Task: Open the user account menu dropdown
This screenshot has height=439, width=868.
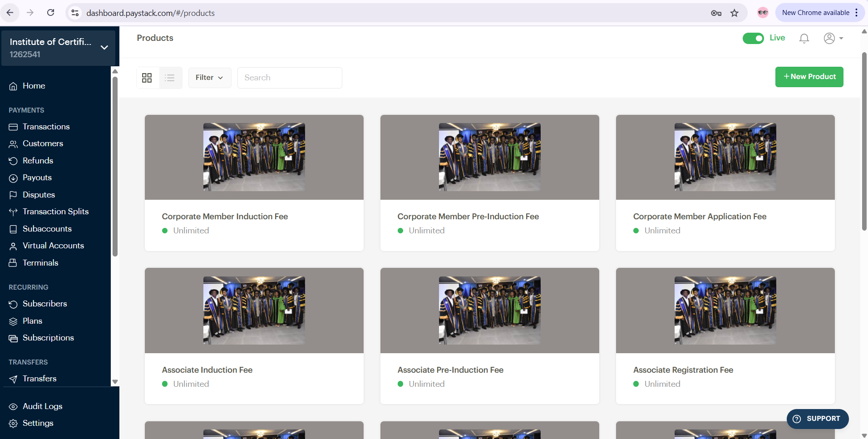Action: click(x=833, y=39)
